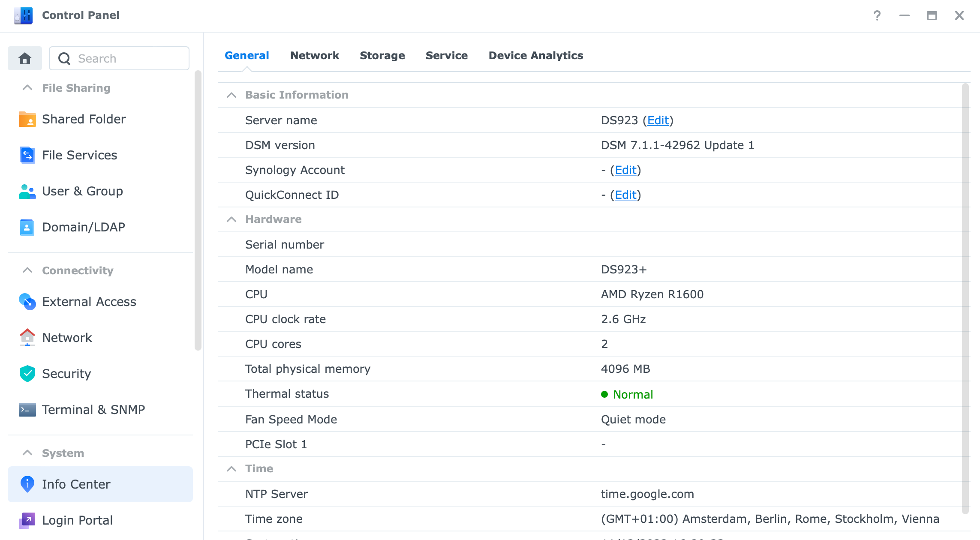The image size is (980, 540).
Task: Click the Serial number label
Action: pyautogui.click(x=285, y=245)
